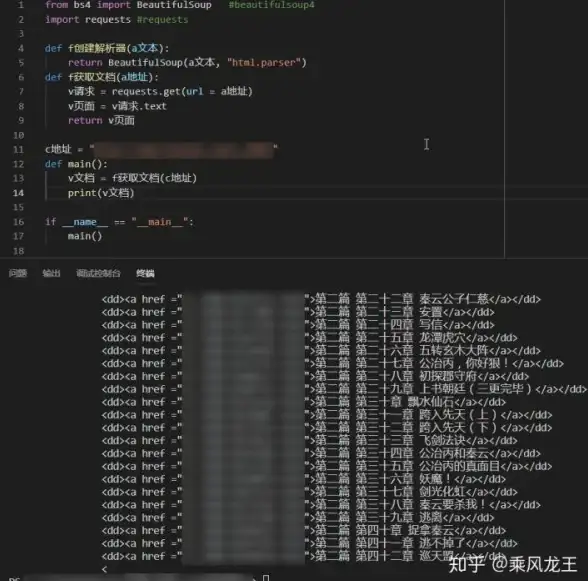Click line number 1 in the gutter
588x581 pixels.
tap(21, 5)
